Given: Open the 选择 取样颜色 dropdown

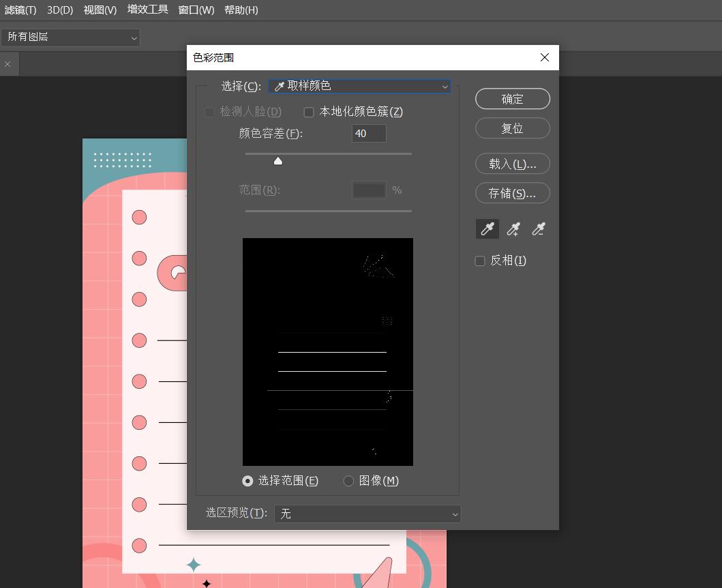Looking at the screenshot, I should pos(359,87).
